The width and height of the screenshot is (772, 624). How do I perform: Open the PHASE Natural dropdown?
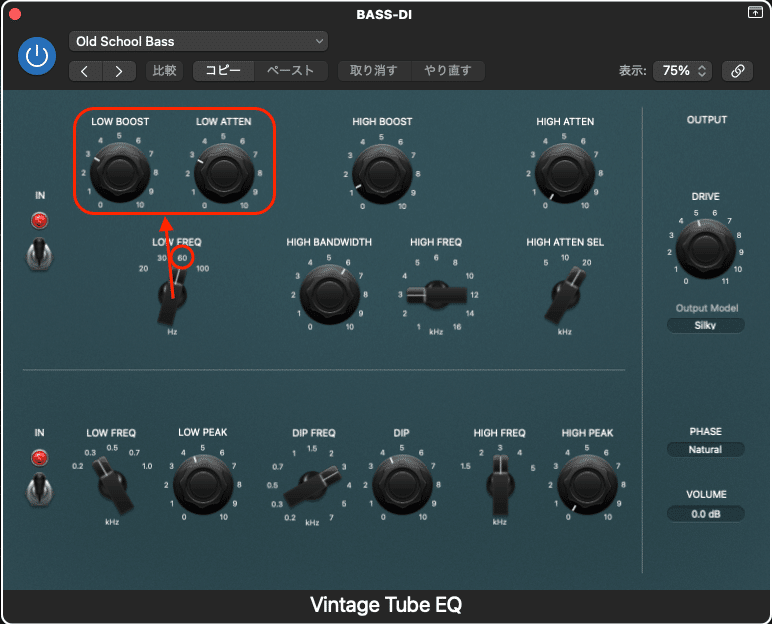[706, 449]
